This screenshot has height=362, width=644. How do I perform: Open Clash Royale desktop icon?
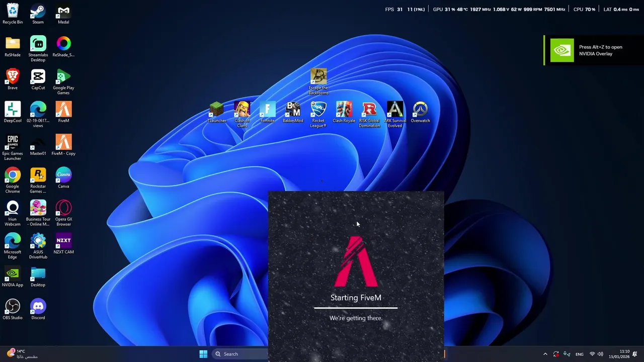click(x=344, y=112)
